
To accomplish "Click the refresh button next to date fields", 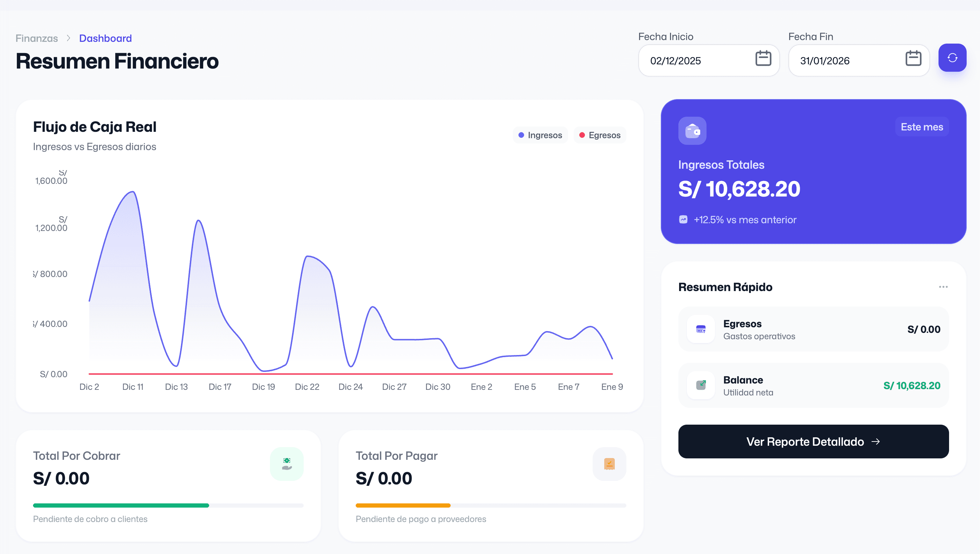I will (952, 58).
